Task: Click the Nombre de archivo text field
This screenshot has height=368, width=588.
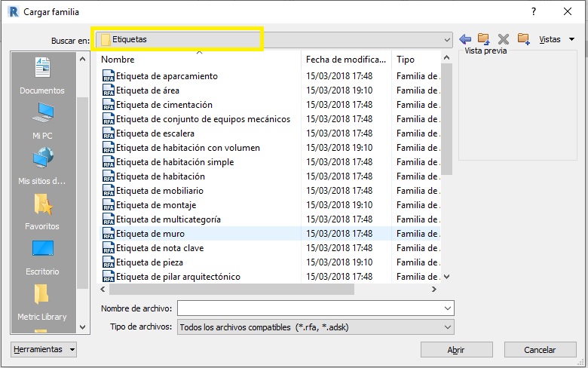Action: 309,308
